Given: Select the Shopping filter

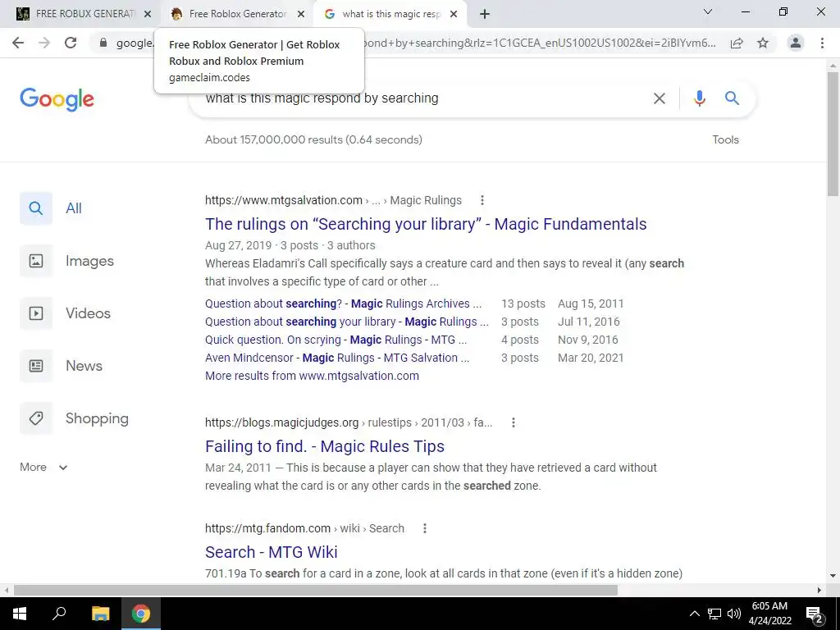Looking at the screenshot, I should coord(75,418).
